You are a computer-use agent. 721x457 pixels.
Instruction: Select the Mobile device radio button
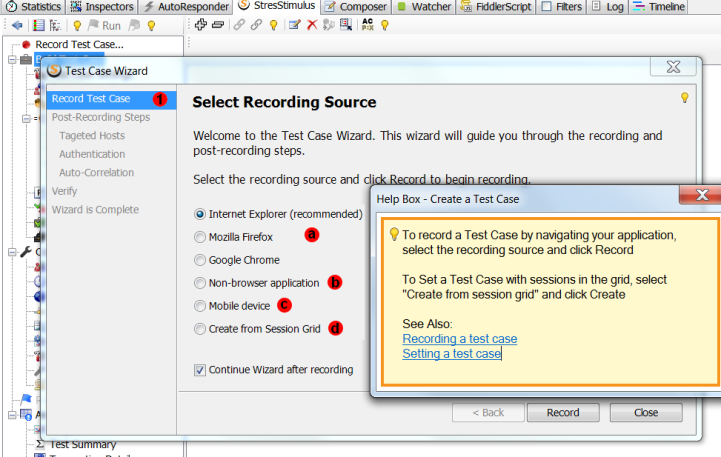200,306
